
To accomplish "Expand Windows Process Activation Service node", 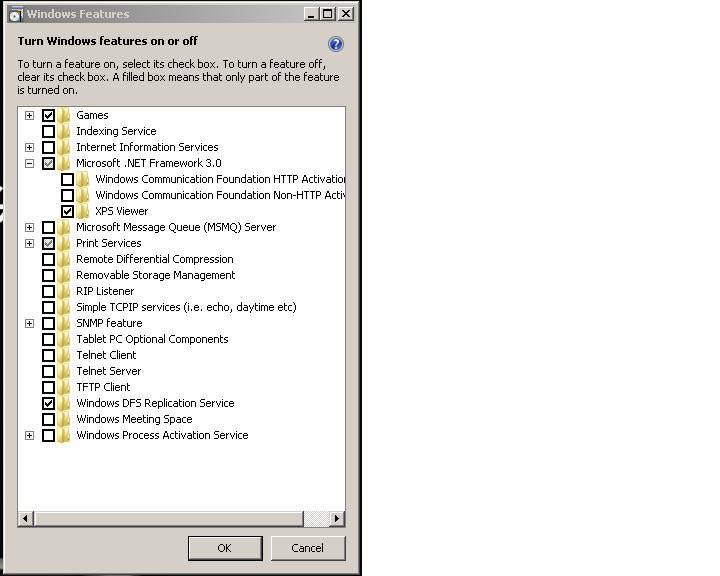I will point(29,435).
